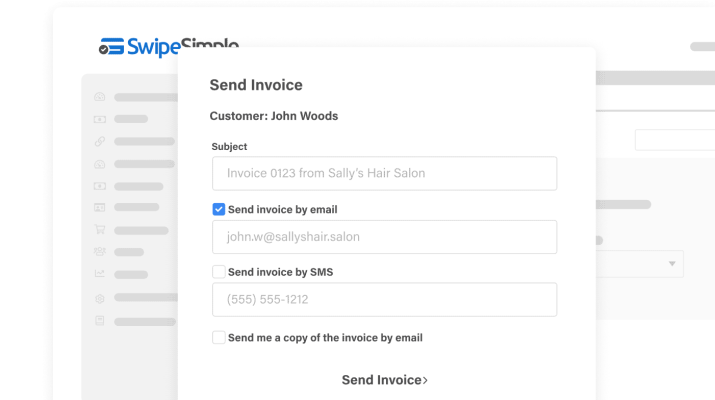
Task: Click the empty field at the page's upper right
Action: (x=674, y=140)
